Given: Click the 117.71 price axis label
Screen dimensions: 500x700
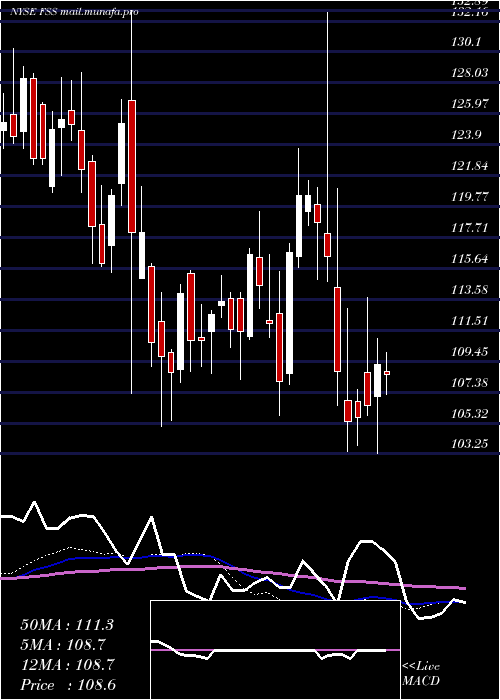Looking at the screenshot, I should (471, 228).
